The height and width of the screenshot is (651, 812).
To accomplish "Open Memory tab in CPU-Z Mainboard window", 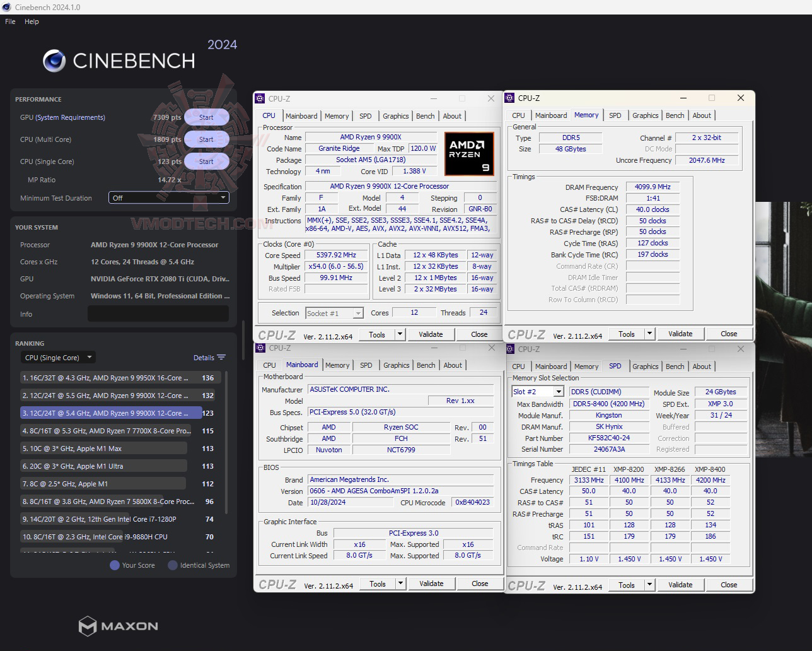I will pos(337,365).
